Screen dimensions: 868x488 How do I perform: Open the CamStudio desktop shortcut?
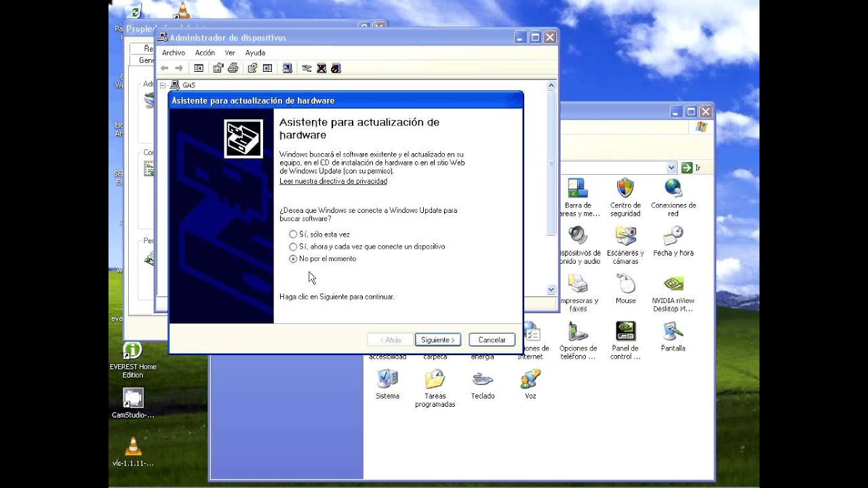pyautogui.click(x=133, y=403)
